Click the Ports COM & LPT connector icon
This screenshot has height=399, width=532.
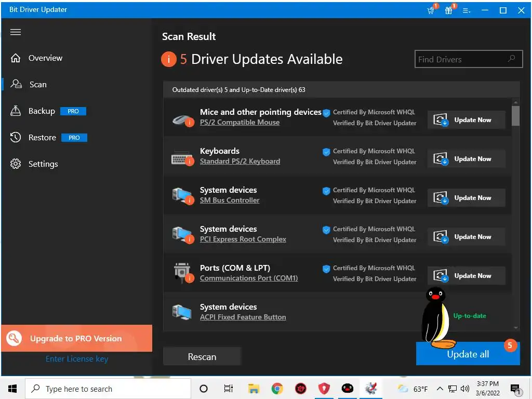click(x=183, y=273)
